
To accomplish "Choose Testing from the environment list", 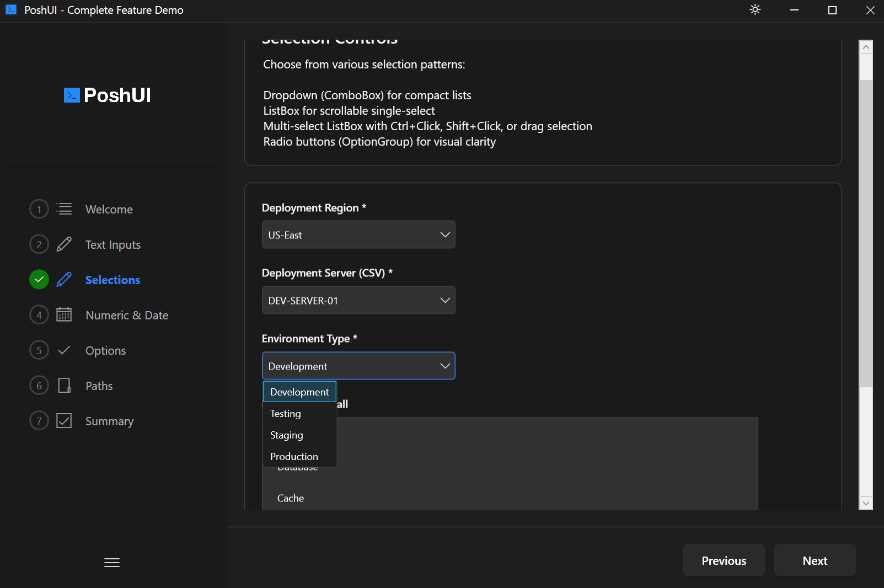I will point(299,413).
